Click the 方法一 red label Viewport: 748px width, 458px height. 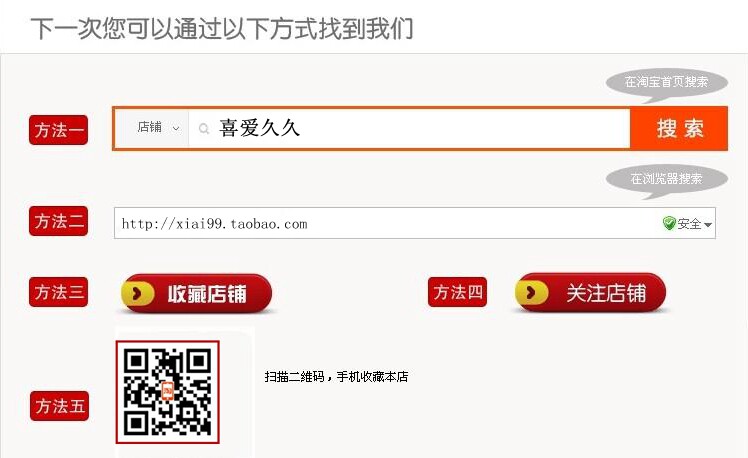coord(58,130)
